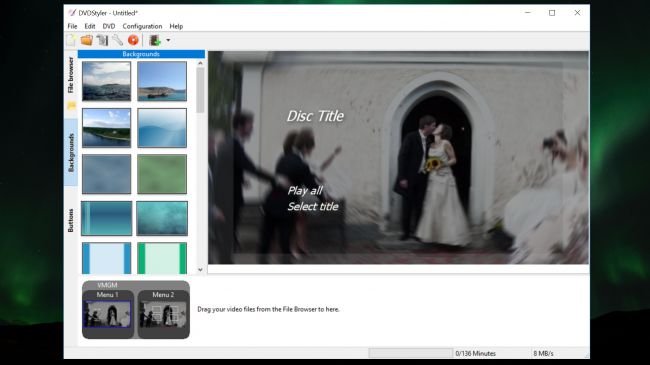Select the Disc Title text in menu

pyautogui.click(x=315, y=116)
